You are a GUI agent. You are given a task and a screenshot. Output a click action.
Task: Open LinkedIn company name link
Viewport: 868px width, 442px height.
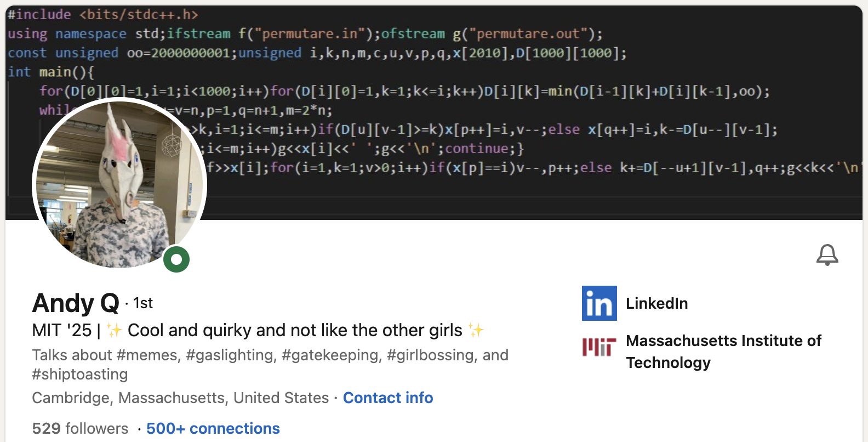point(657,303)
